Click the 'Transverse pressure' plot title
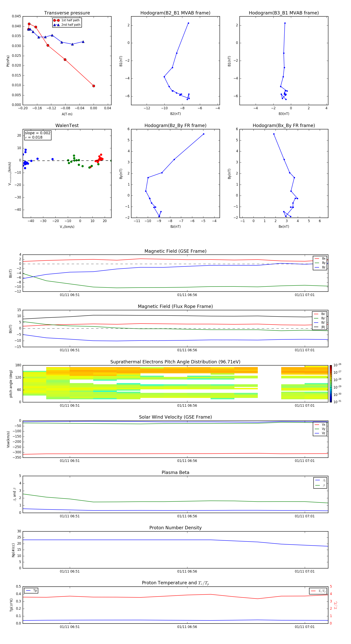The image size is (351, 644). (x=67, y=13)
